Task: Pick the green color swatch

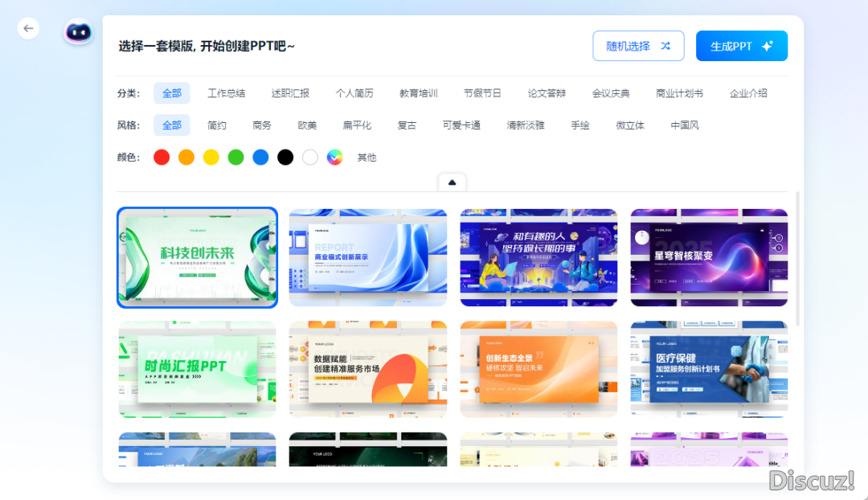Action: tap(235, 158)
